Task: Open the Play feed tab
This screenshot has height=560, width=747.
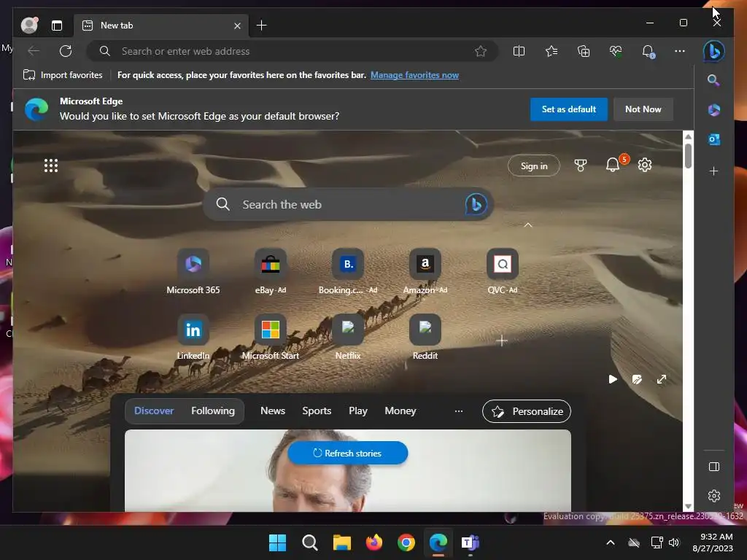Action: click(x=357, y=411)
